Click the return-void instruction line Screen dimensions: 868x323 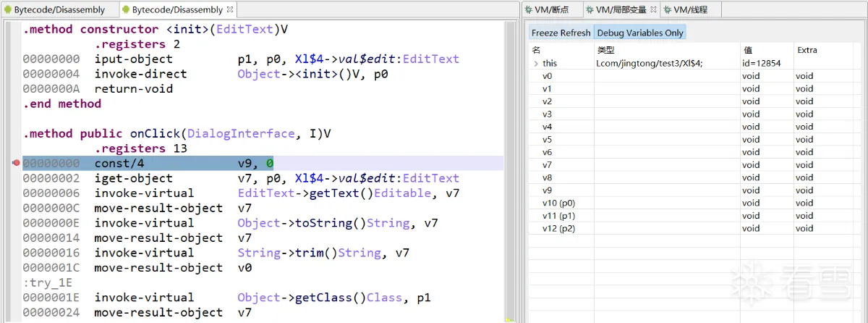pyautogui.click(x=98, y=89)
